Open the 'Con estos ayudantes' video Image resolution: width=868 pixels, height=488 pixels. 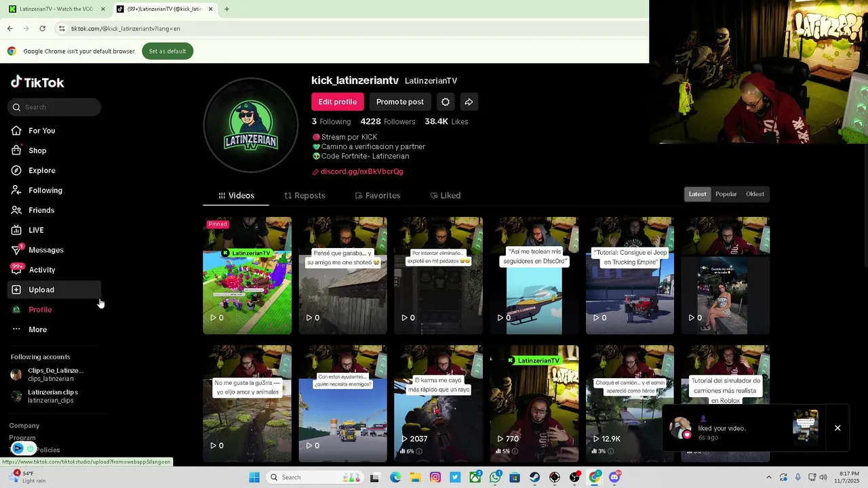point(342,403)
